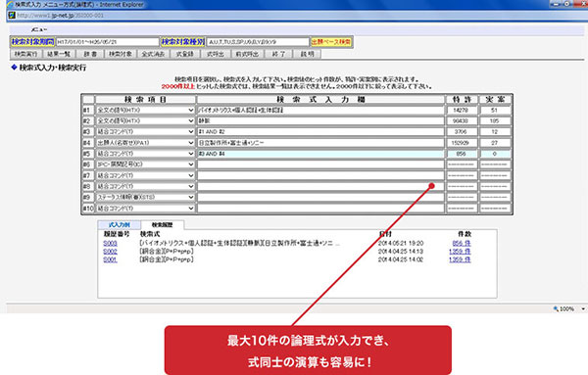
Task: Click the page favicon in the address bar
Action: point(12,15)
